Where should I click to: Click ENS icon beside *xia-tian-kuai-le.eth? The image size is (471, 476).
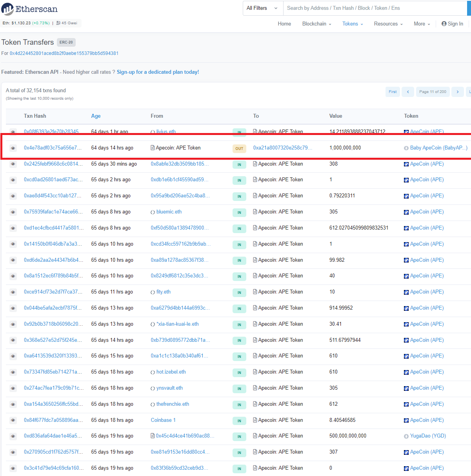point(153,325)
